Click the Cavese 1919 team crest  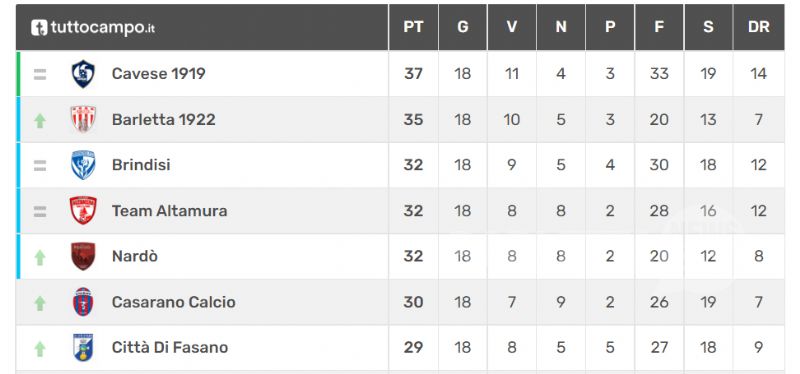[x=83, y=74]
